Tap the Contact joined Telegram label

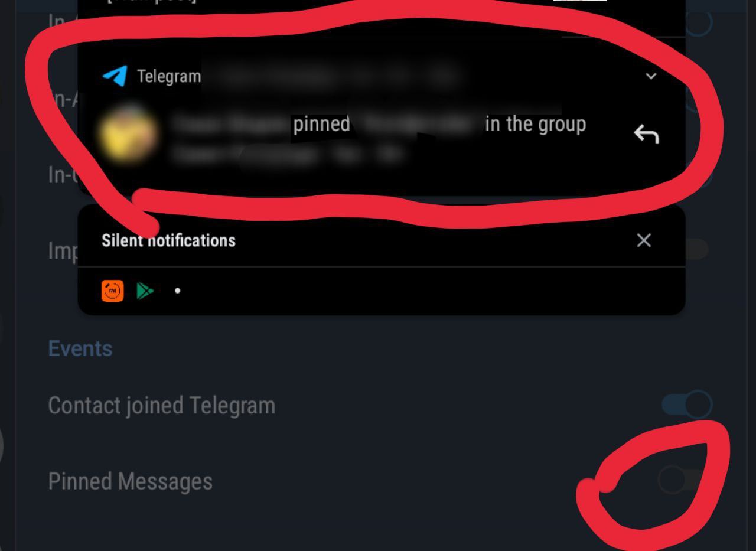pyautogui.click(x=161, y=406)
